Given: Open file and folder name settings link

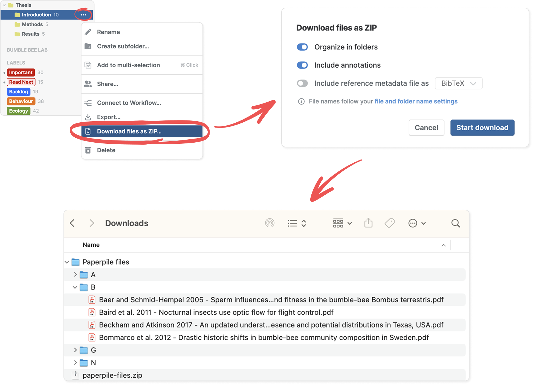Looking at the screenshot, I should pyautogui.click(x=416, y=101).
